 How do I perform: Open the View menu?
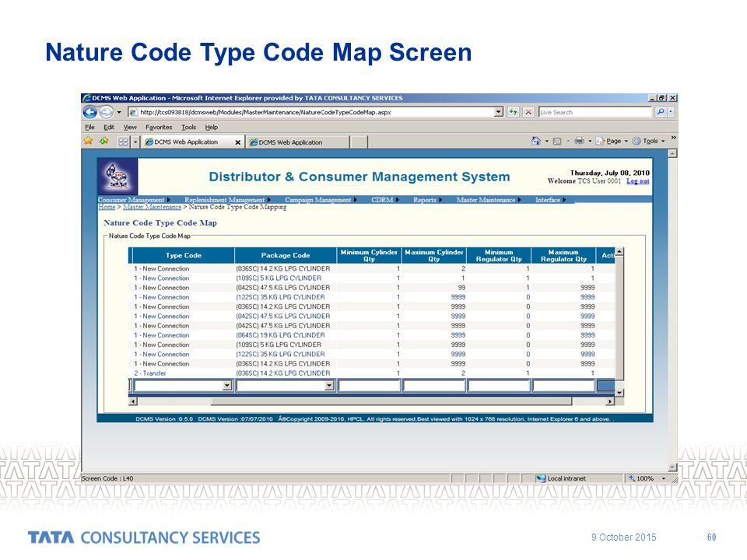[130, 127]
